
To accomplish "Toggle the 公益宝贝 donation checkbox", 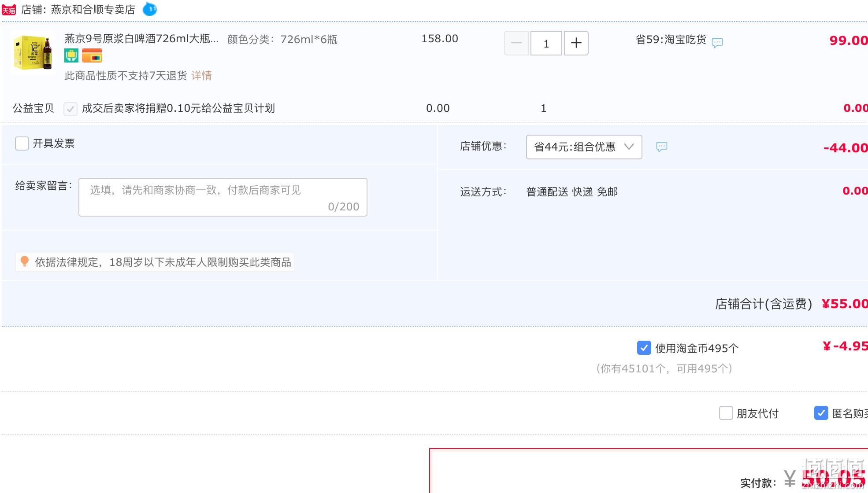I will 70,109.
